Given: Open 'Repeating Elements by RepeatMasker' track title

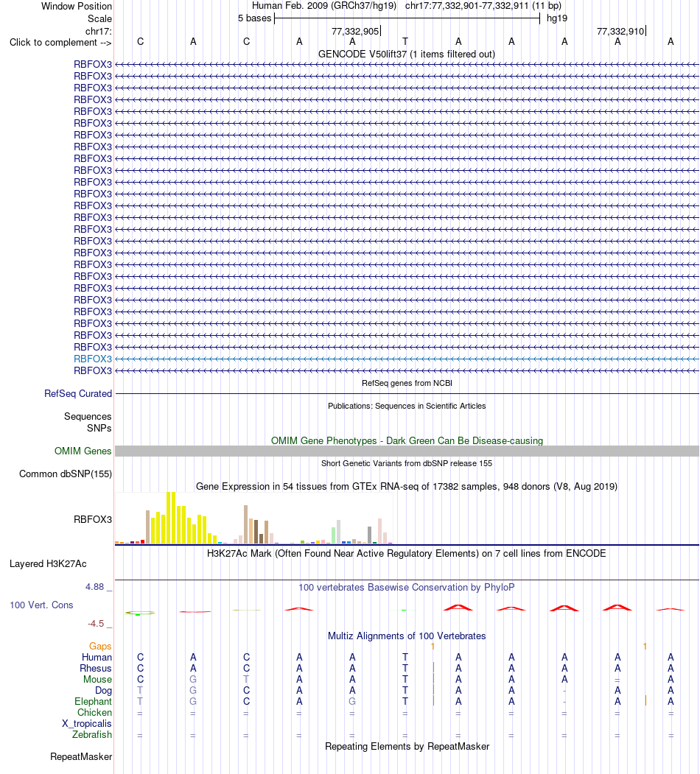Looking at the screenshot, I should [407, 746].
